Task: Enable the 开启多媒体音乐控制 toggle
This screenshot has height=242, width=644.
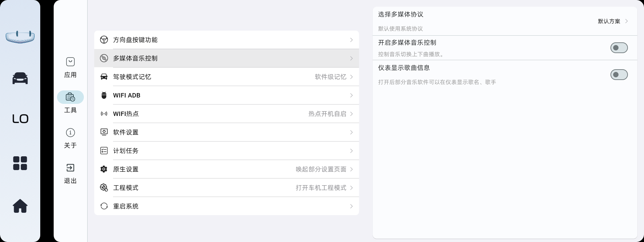Action: pyautogui.click(x=619, y=48)
